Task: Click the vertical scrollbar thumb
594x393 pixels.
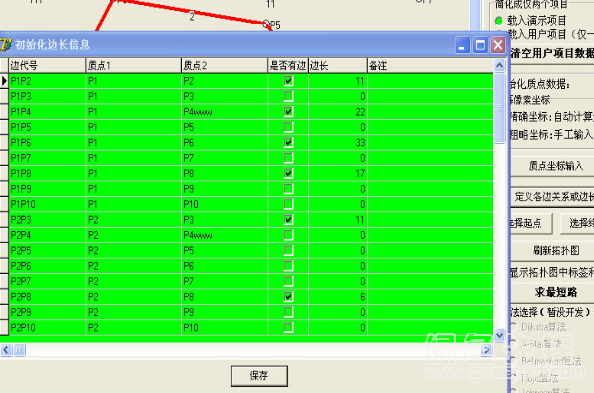Action: coord(500,108)
